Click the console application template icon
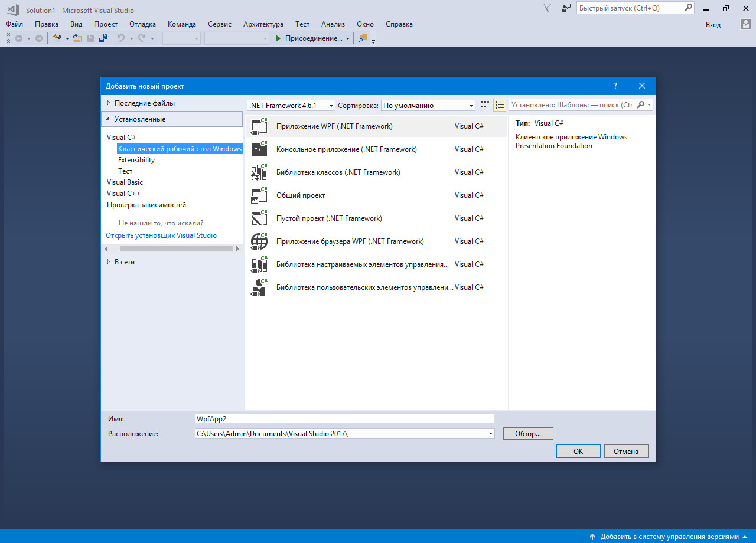Screen dimensions: 756x543 259,149
